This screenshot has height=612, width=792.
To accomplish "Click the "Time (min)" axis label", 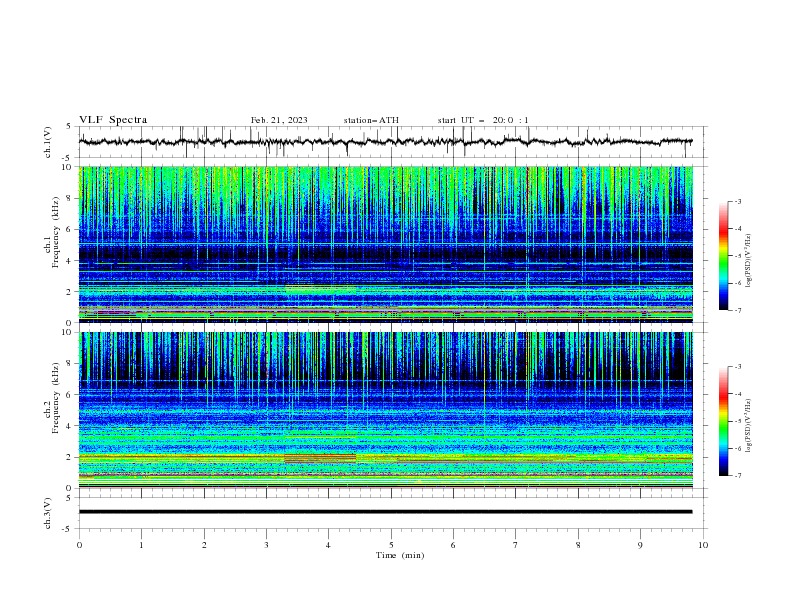I will point(400,555).
